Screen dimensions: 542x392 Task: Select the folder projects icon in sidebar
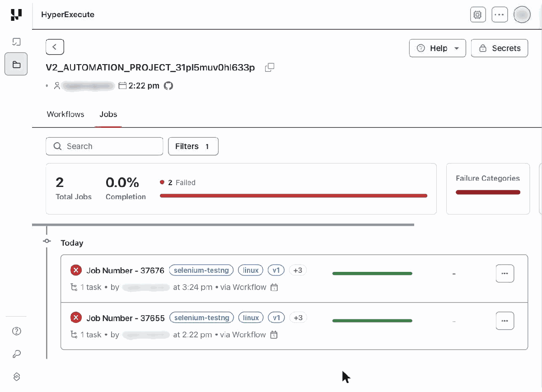[16, 64]
